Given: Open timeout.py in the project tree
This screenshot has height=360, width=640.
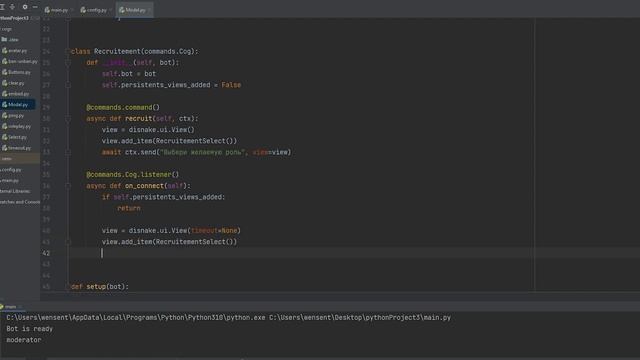Looking at the screenshot, I should pos(16,148).
